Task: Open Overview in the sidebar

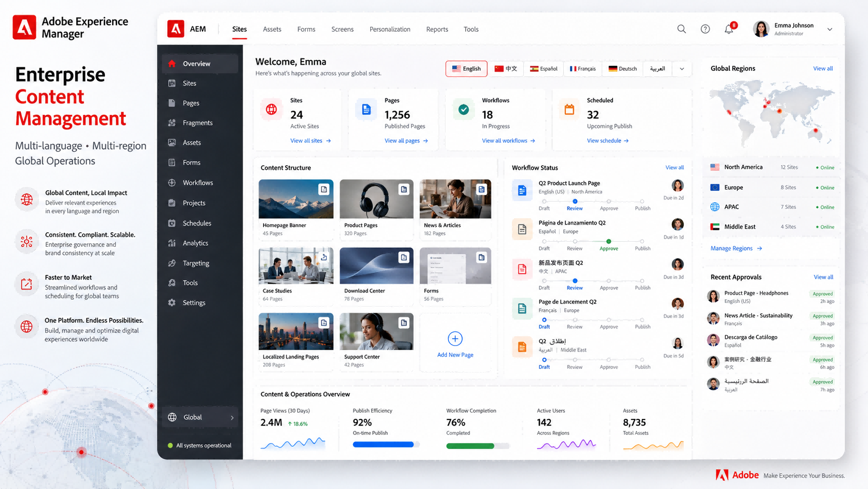Action: 200,63
